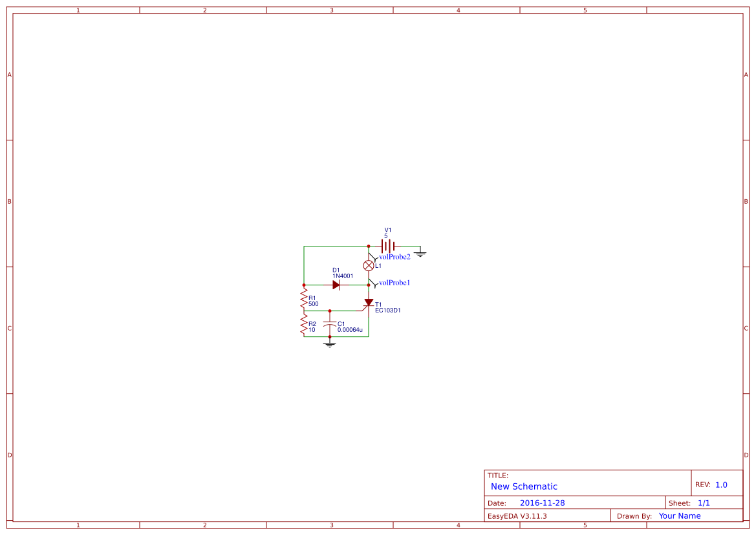
Task: Select the T1 thyristor symbol
Action: (x=367, y=305)
